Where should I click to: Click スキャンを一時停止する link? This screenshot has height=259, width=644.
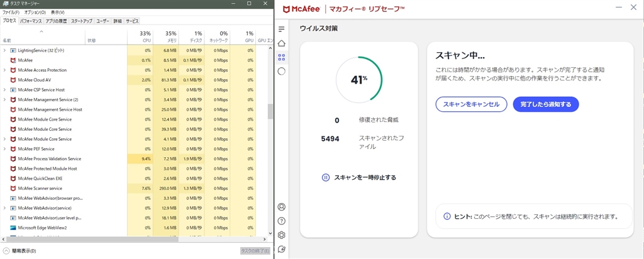(365, 178)
